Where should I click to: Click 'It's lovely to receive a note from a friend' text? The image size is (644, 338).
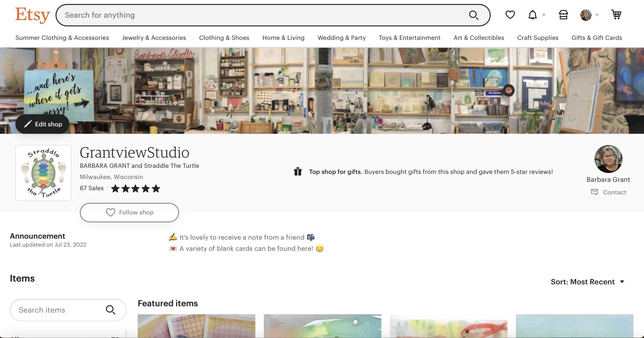pos(242,238)
